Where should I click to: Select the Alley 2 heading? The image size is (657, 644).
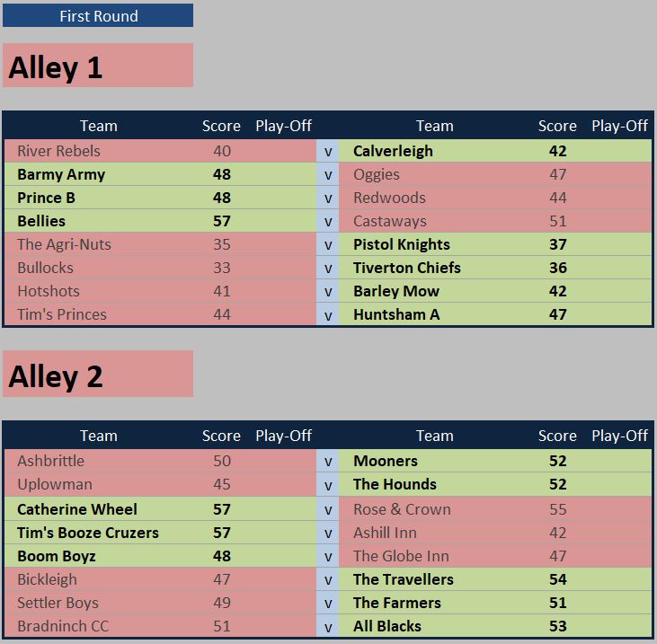pyautogui.click(x=98, y=374)
